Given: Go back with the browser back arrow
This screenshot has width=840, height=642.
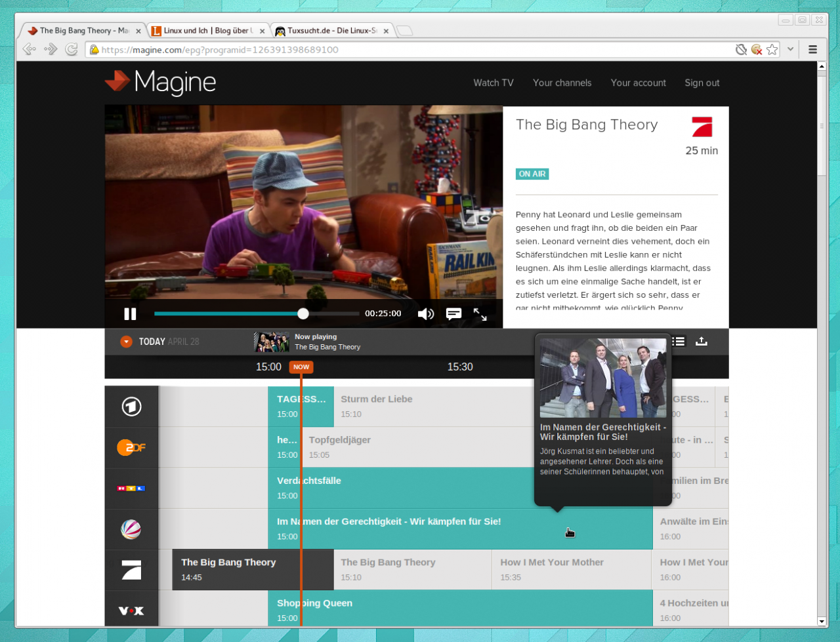Looking at the screenshot, I should tap(29, 49).
